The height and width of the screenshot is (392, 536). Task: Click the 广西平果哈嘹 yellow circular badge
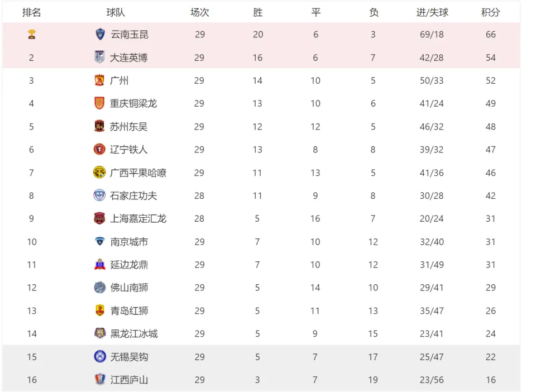point(99,172)
